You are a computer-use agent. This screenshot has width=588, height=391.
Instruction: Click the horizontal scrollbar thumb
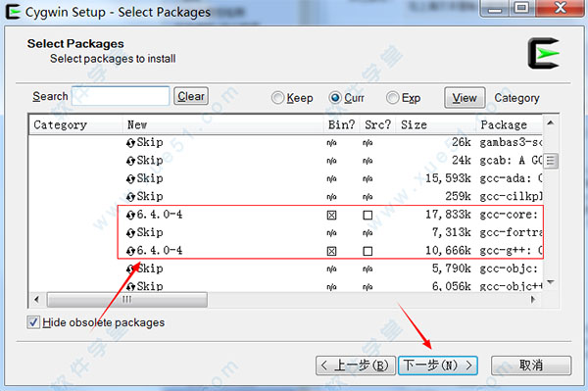[x=127, y=300]
